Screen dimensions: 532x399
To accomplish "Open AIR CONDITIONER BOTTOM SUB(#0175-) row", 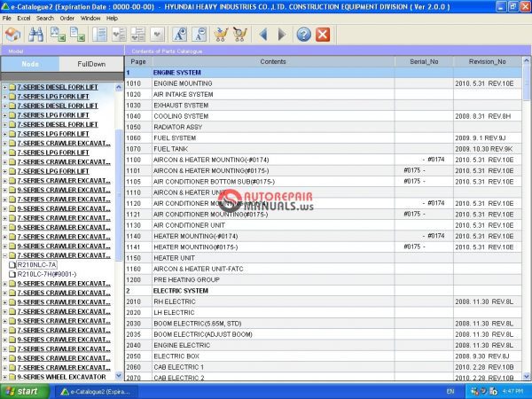I will pyautogui.click(x=324, y=182).
